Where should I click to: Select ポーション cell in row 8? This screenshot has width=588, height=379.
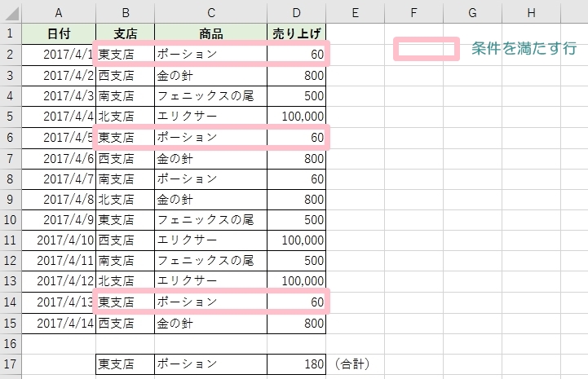pyautogui.click(x=210, y=179)
